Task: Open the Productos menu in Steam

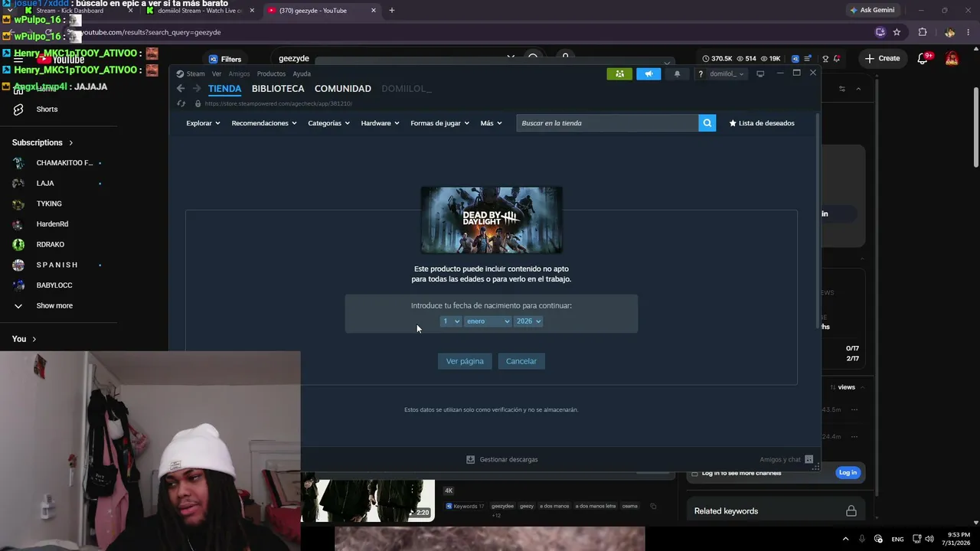Action: (271, 74)
